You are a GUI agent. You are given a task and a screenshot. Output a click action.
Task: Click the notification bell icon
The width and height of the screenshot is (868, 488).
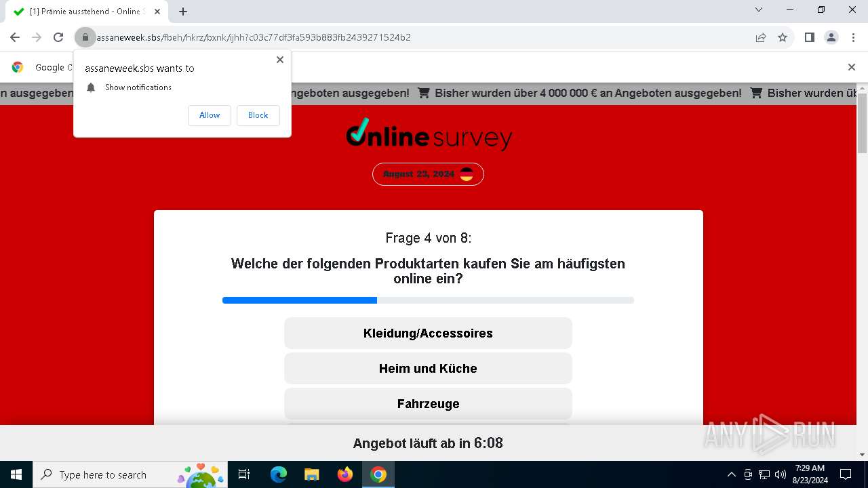[91, 87]
